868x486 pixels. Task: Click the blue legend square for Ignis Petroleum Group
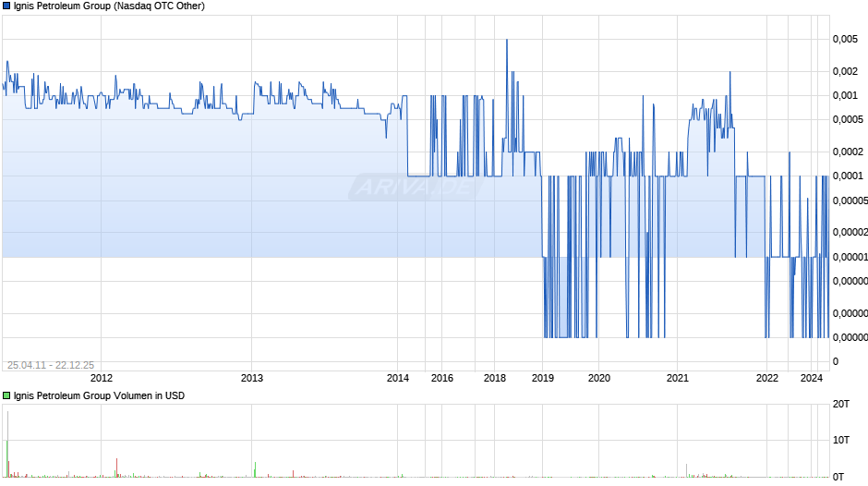(6, 6)
